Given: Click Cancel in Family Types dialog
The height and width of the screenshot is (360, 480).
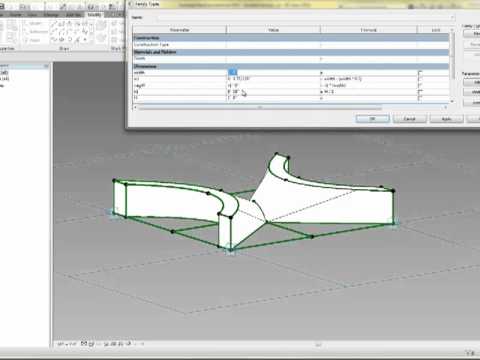Looking at the screenshot, I should (410, 119).
